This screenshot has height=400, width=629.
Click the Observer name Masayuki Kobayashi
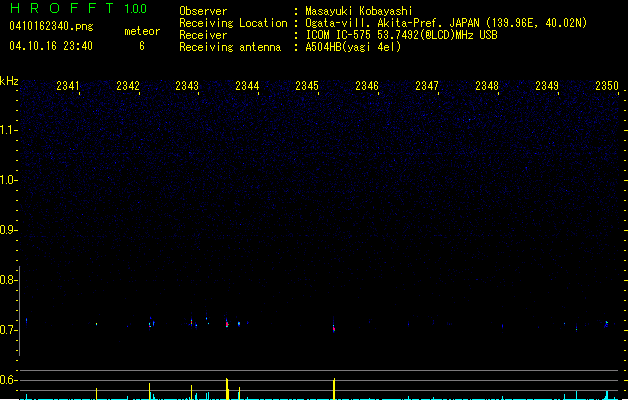pyautogui.click(x=359, y=11)
